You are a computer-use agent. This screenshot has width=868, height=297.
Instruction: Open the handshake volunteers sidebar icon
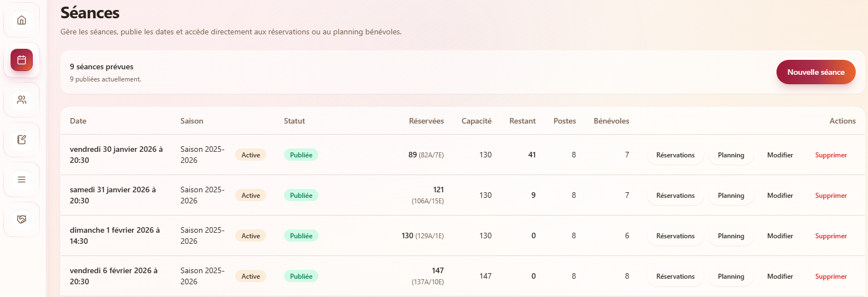[22, 219]
